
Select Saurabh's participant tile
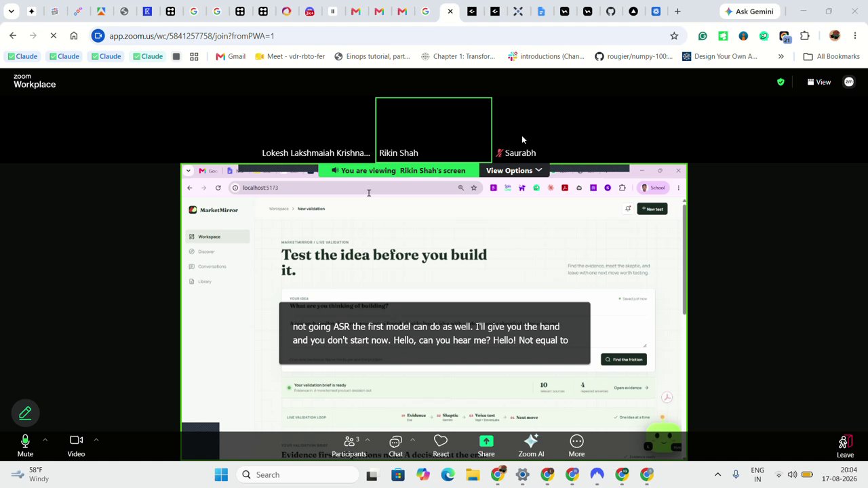click(x=551, y=129)
